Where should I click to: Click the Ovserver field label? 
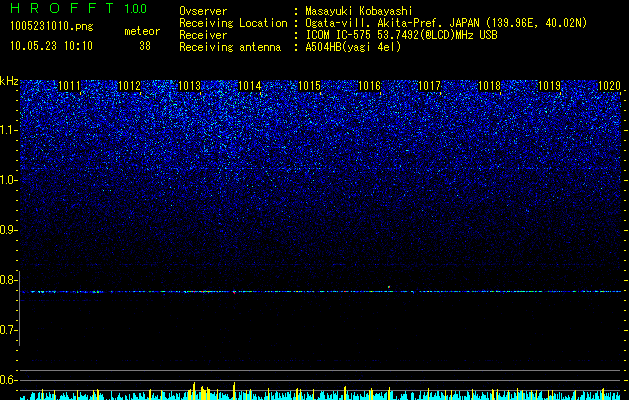(203, 11)
